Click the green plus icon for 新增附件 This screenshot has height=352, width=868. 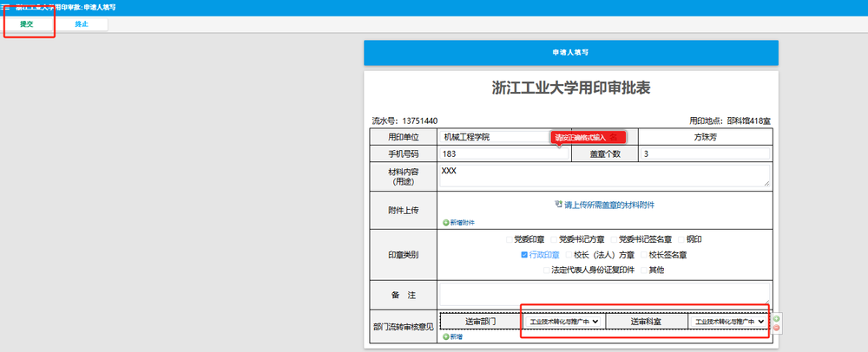click(x=446, y=223)
